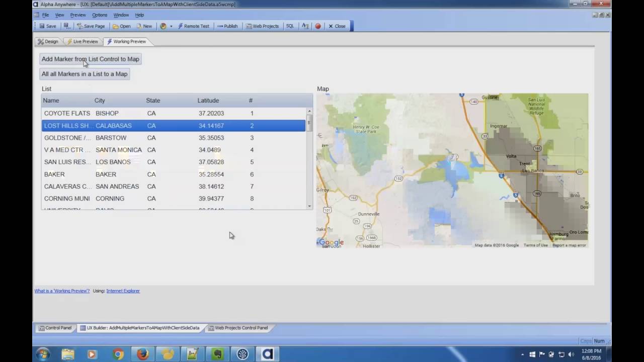The width and height of the screenshot is (644, 362).
Task: Click Add Marker from List Control to Map
Action: [91, 59]
